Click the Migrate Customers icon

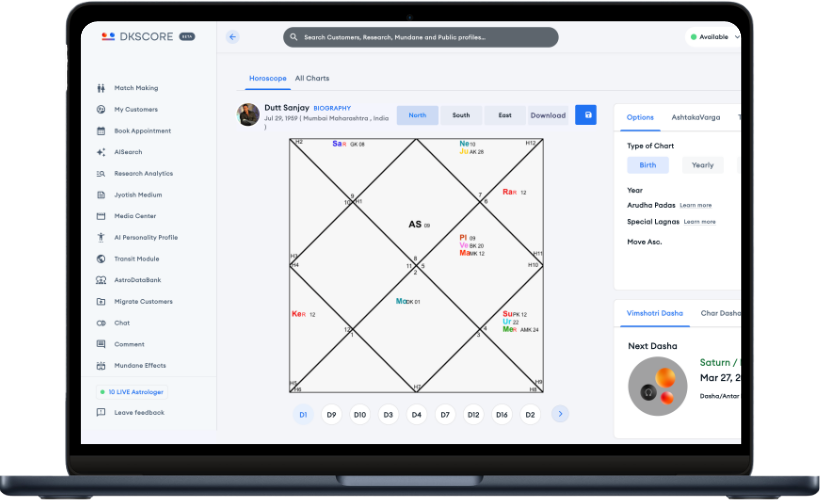coord(101,302)
